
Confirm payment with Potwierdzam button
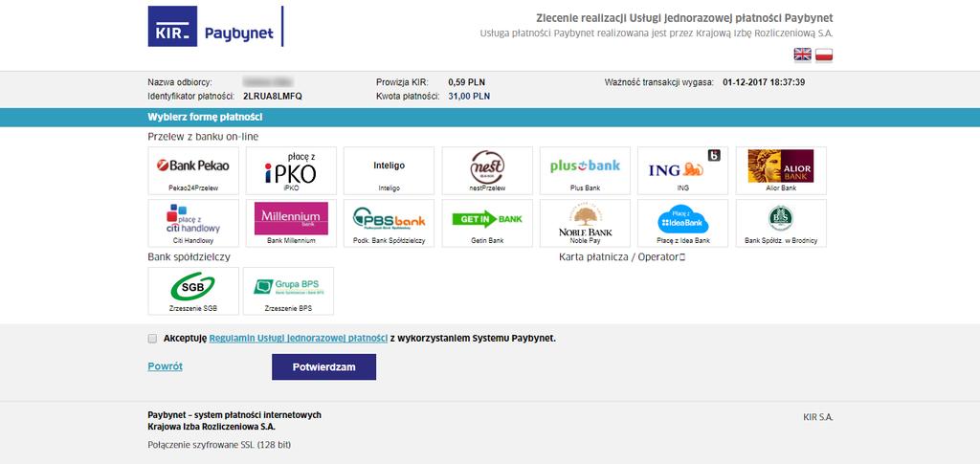click(323, 367)
